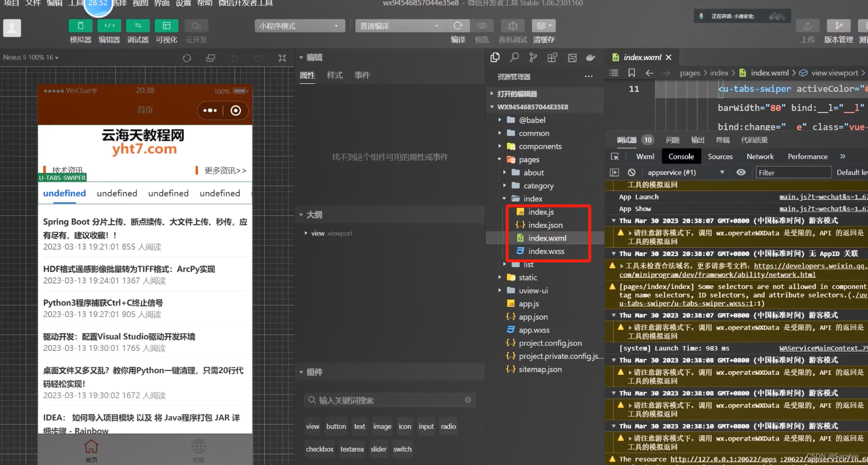Click the compile refresh icon
The width and height of the screenshot is (868, 465).
[458, 26]
